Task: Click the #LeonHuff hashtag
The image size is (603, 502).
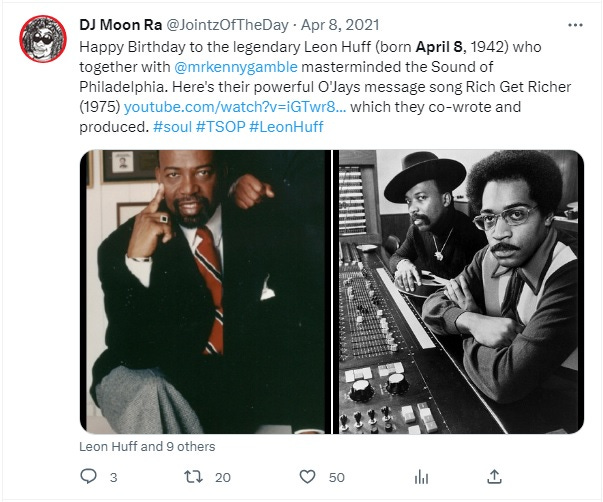Action: 287,127
